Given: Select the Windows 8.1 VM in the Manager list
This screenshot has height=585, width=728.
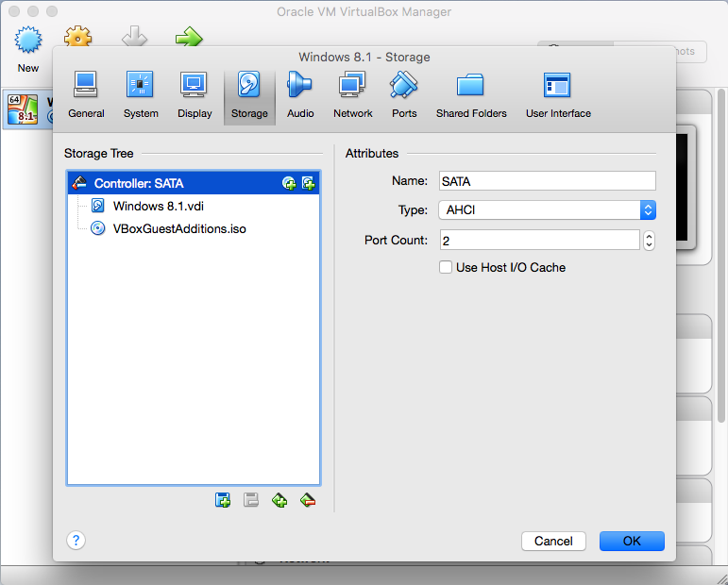Looking at the screenshot, I should click(28, 109).
